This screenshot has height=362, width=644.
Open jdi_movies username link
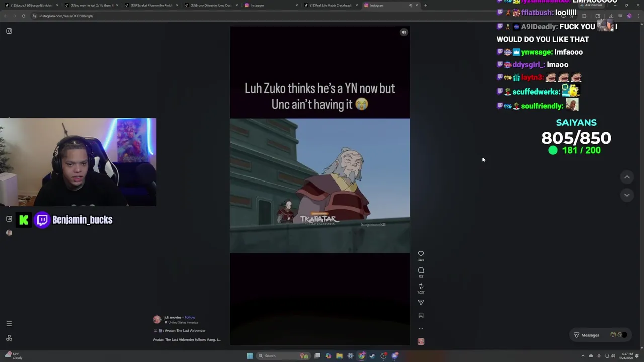tap(172, 317)
